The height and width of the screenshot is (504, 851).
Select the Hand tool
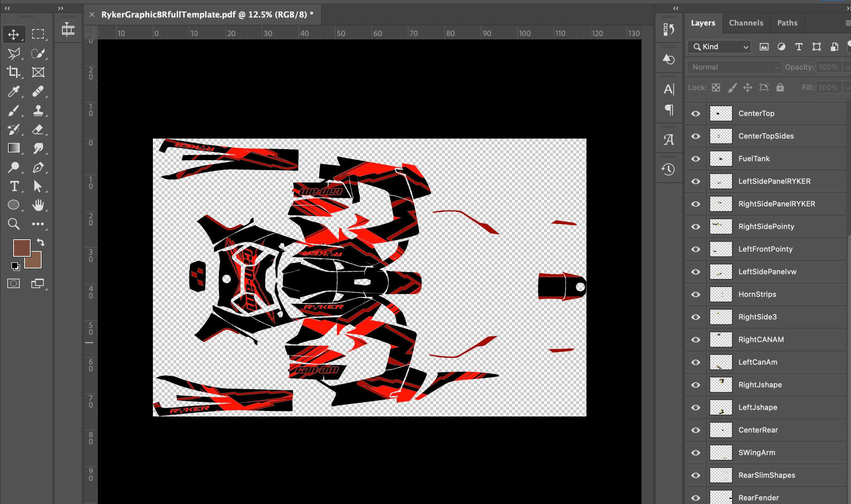pos(38,205)
